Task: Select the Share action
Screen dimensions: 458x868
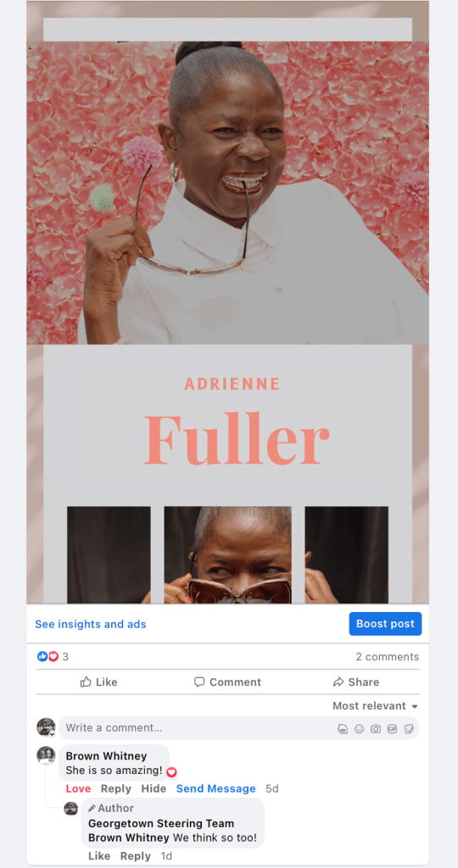Action: click(356, 682)
